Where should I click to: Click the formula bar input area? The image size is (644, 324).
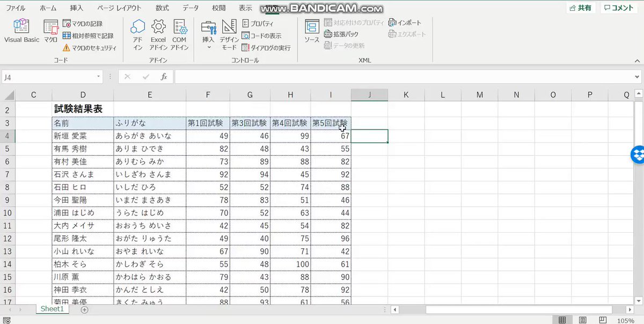(403, 77)
